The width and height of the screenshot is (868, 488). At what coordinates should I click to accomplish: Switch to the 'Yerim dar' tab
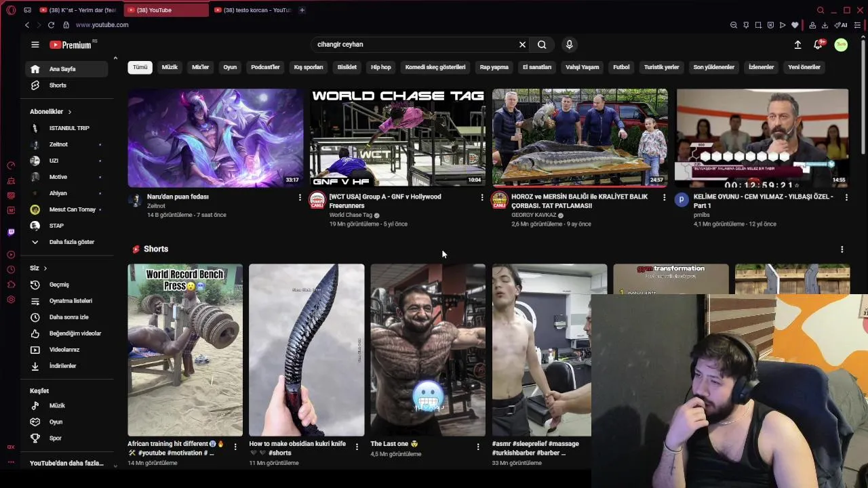(79, 10)
